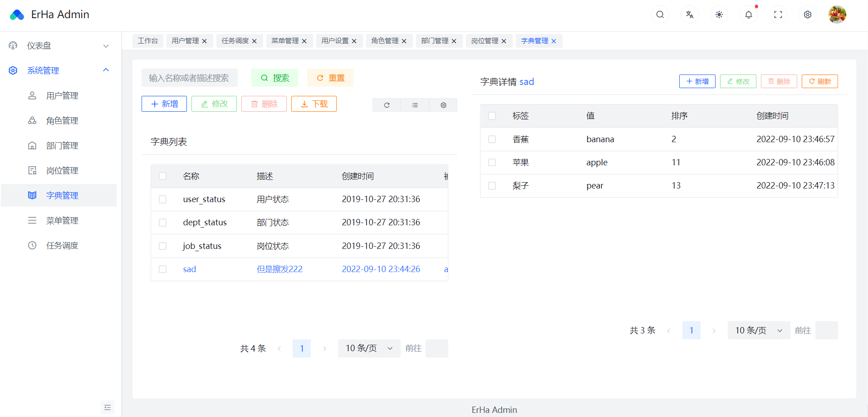Open dictionary list 10 条/页 page size dropdown
868x417 pixels.
(369, 348)
